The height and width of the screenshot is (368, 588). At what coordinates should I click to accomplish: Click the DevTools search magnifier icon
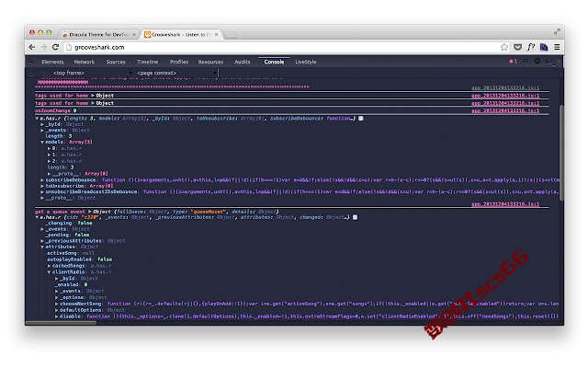pos(31,62)
